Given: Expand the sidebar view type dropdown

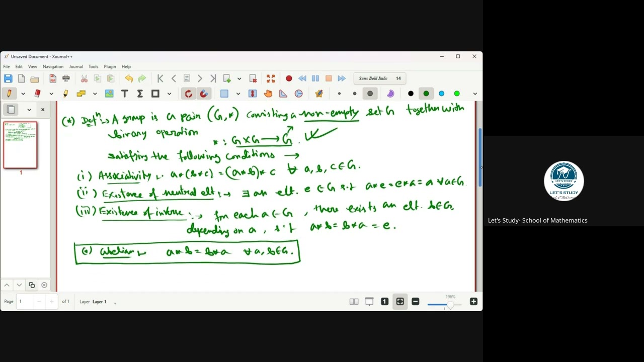Looking at the screenshot, I should (29, 110).
